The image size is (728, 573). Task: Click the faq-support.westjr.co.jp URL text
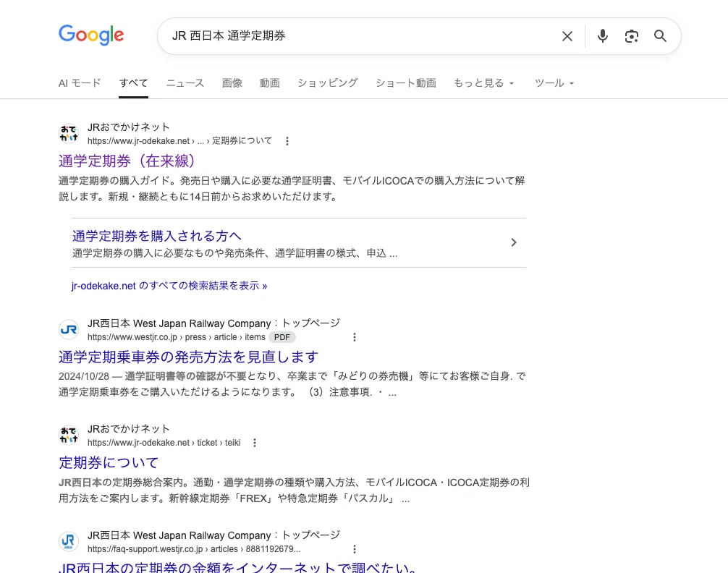point(194,549)
